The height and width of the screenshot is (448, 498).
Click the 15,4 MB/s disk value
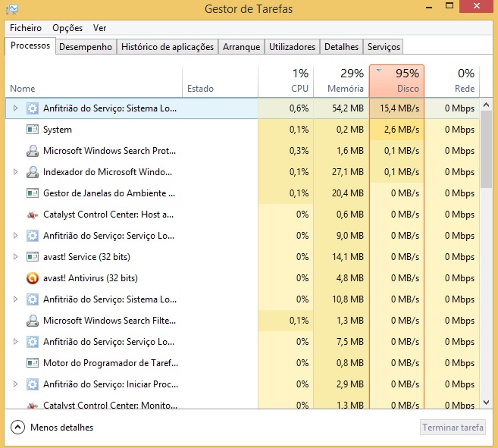pos(399,108)
